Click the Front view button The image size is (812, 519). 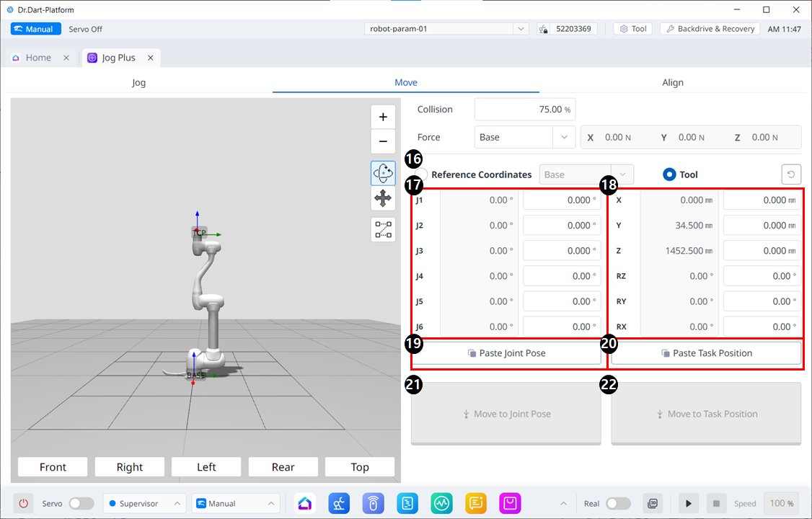[x=53, y=467]
